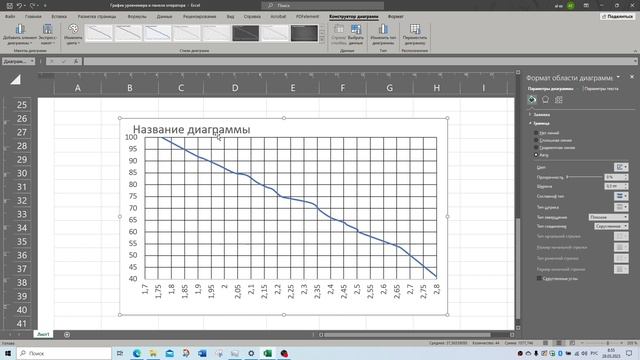
Task: Collapse Border (Граница) section
Action: tap(539, 123)
